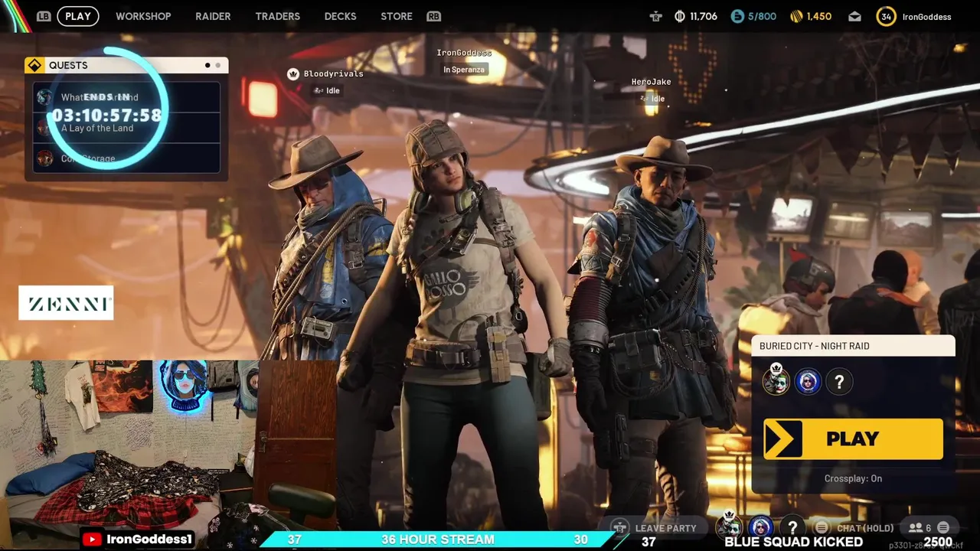Click the Bloodyrivals player name tag

(x=333, y=74)
